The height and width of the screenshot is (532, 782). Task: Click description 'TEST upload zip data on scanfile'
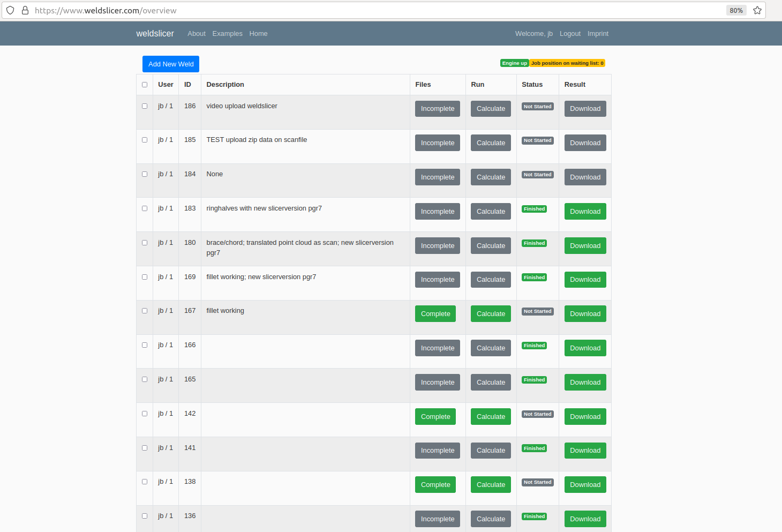click(257, 140)
